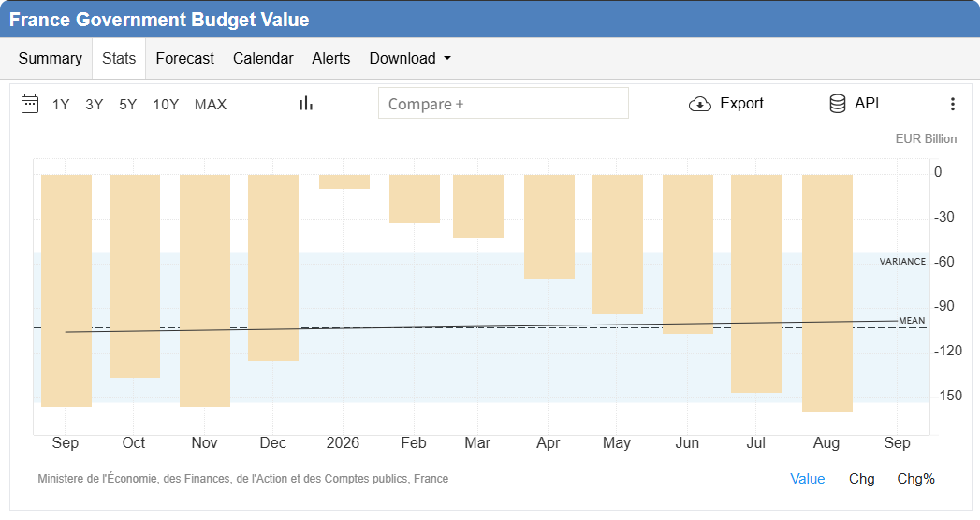980x520 pixels.
Task: Switch chart display to Chg%
Action: [x=915, y=479]
